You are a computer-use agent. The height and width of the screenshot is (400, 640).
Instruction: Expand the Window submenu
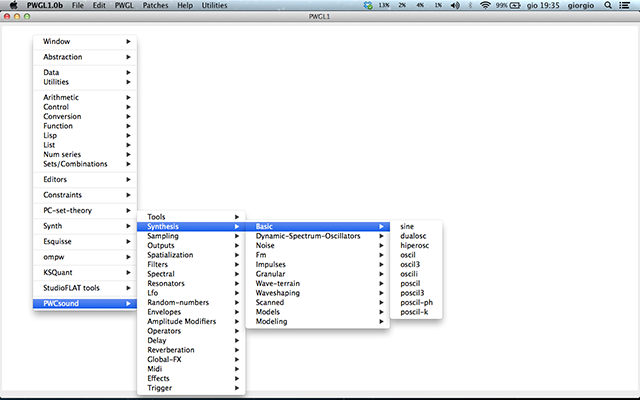85,41
